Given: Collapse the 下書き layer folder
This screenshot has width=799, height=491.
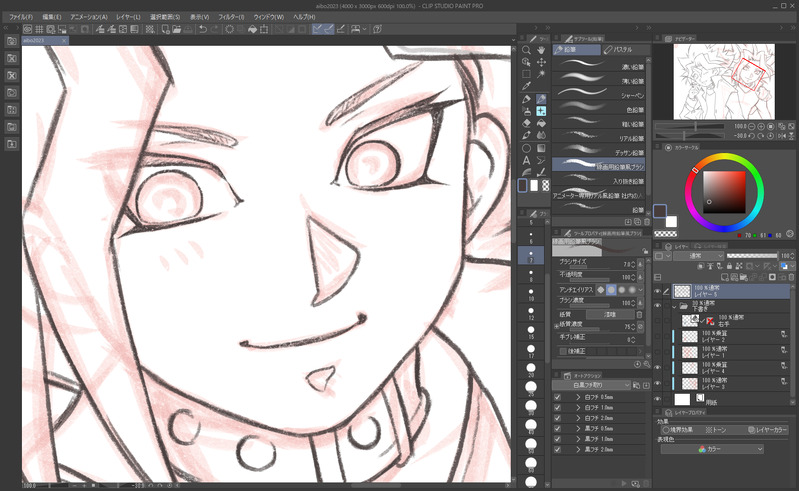Looking at the screenshot, I should click(675, 306).
